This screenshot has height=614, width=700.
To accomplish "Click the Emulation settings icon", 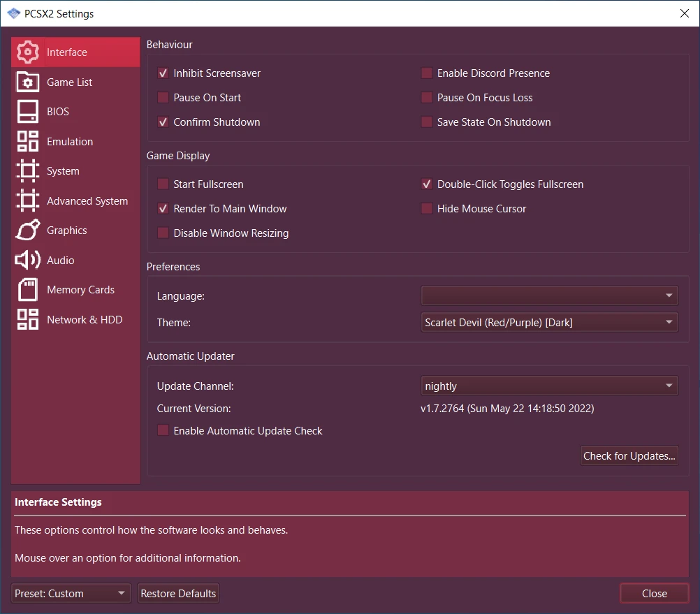I will coord(28,142).
